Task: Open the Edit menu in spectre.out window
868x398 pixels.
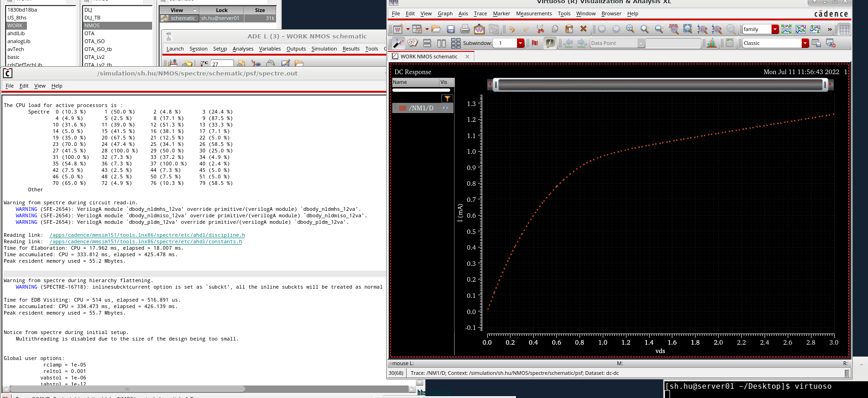Action: point(24,86)
